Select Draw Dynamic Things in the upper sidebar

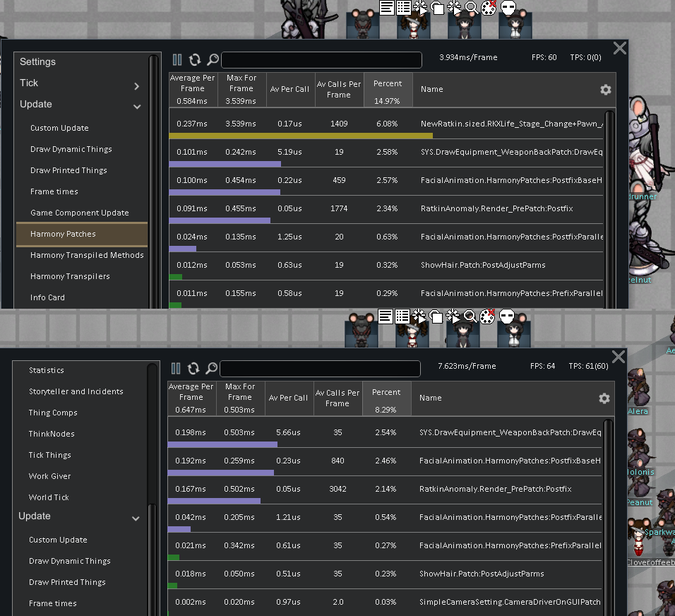point(71,149)
